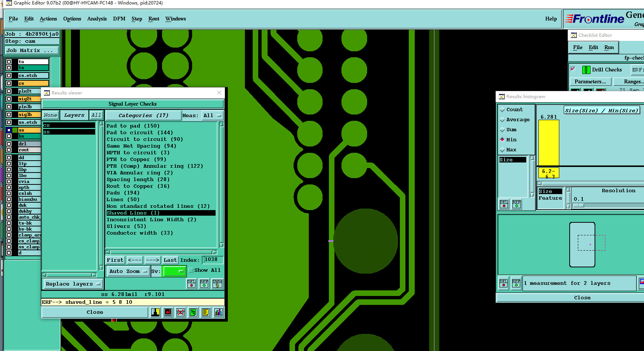Click the yellow-black faces icon beside Close
Screen dimensions: 644x351
[155, 312]
